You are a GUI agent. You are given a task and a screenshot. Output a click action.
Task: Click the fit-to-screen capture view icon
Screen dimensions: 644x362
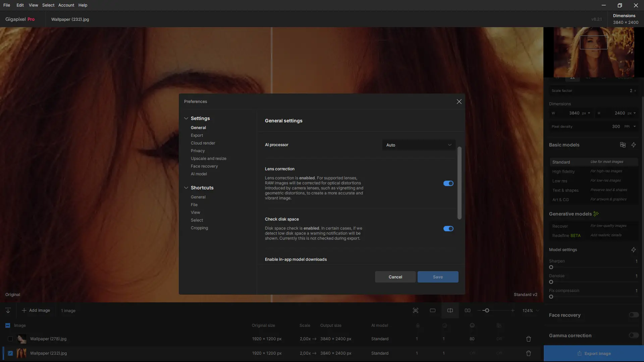pyautogui.click(x=416, y=310)
